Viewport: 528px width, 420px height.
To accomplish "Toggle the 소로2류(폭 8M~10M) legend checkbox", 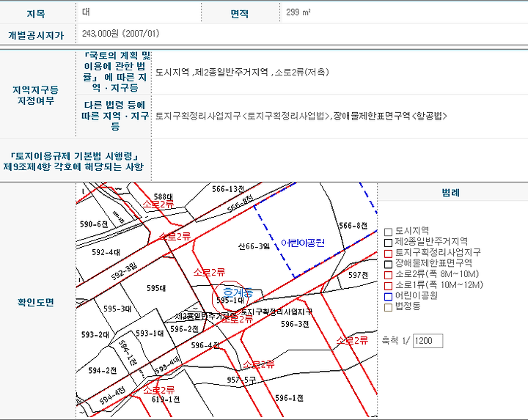I will [388, 275].
